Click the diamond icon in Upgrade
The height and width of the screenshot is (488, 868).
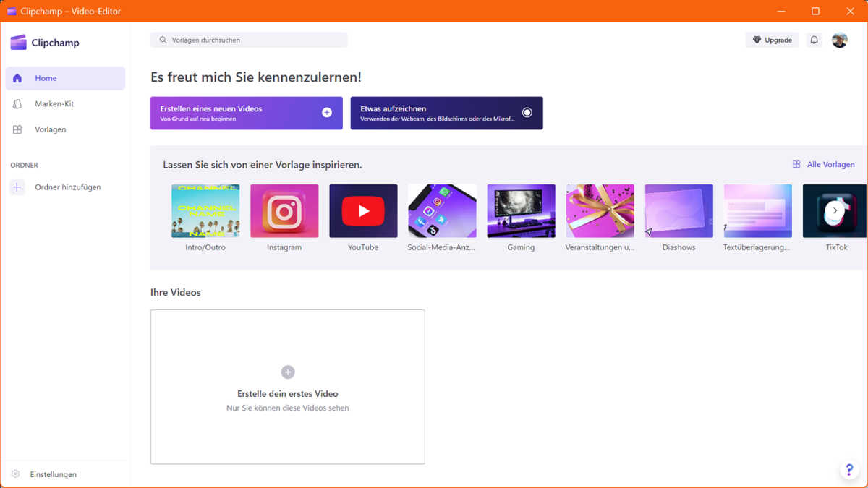757,40
